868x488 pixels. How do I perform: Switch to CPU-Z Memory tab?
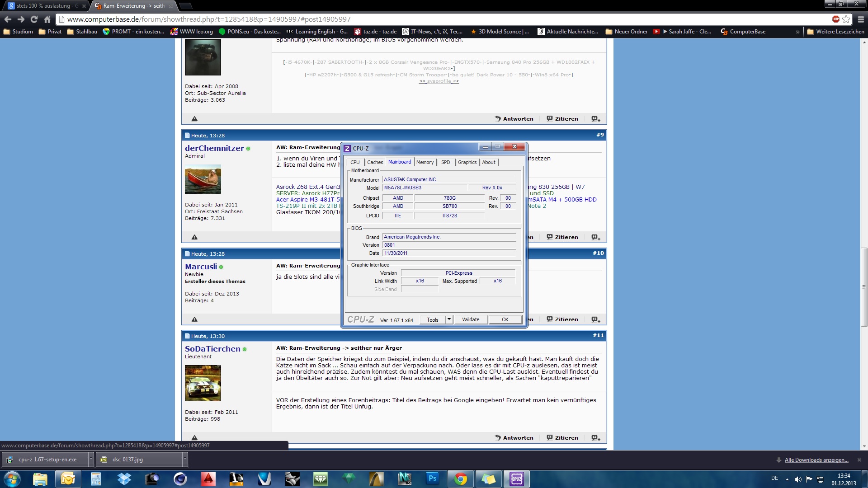(425, 162)
